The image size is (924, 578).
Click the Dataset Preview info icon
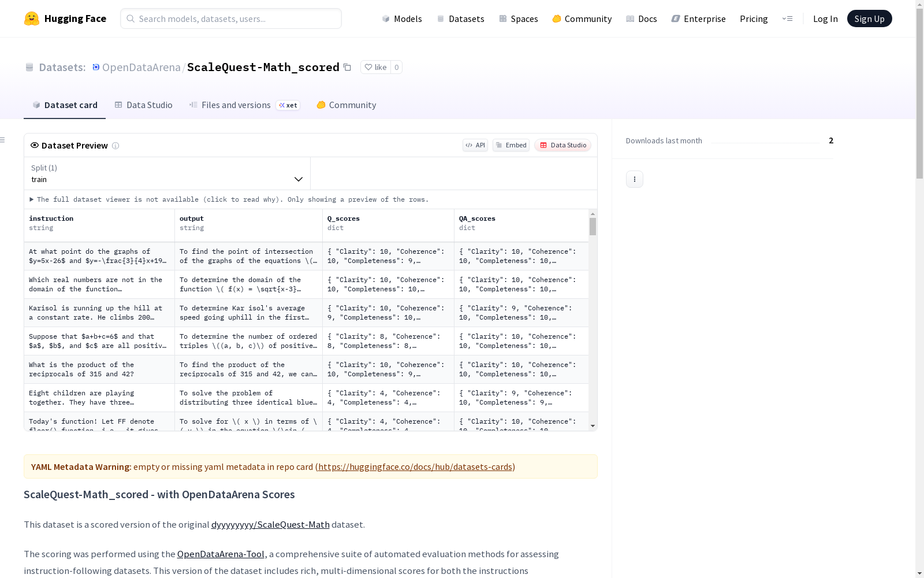115,146
